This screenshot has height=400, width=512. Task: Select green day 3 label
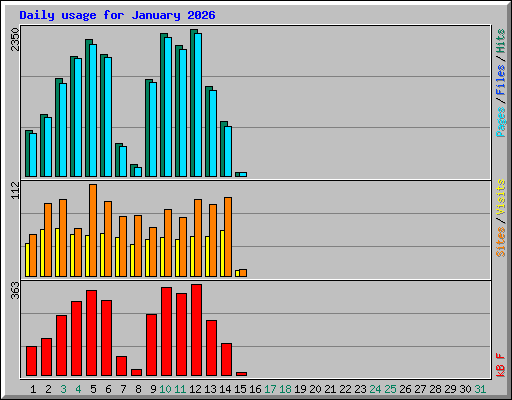(x=63, y=389)
